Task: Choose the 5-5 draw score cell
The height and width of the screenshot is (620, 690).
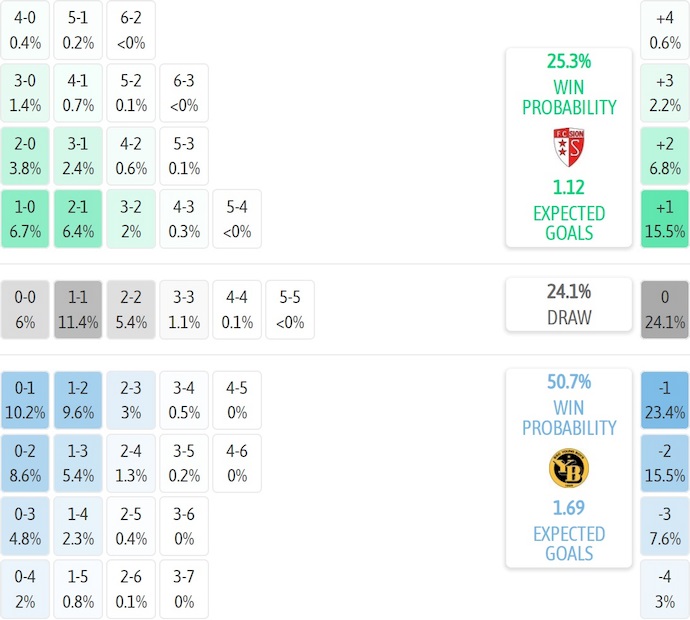Action: click(x=290, y=310)
